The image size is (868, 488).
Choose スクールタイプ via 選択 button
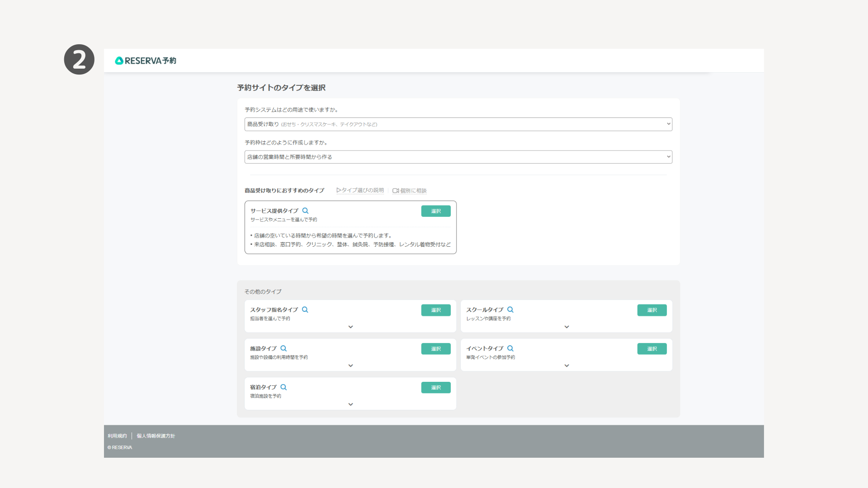tap(652, 310)
